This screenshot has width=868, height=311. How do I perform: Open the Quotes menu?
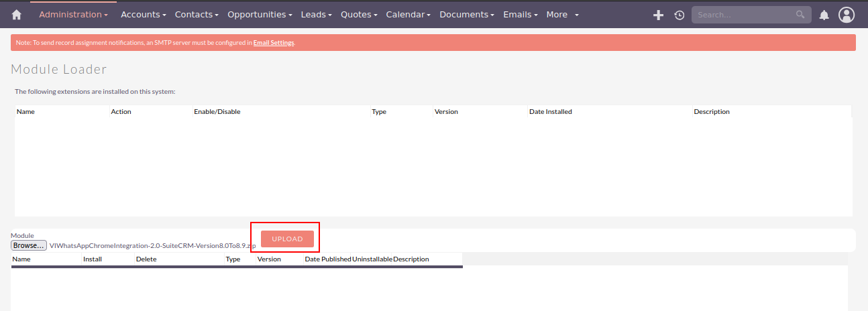[359, 14]
